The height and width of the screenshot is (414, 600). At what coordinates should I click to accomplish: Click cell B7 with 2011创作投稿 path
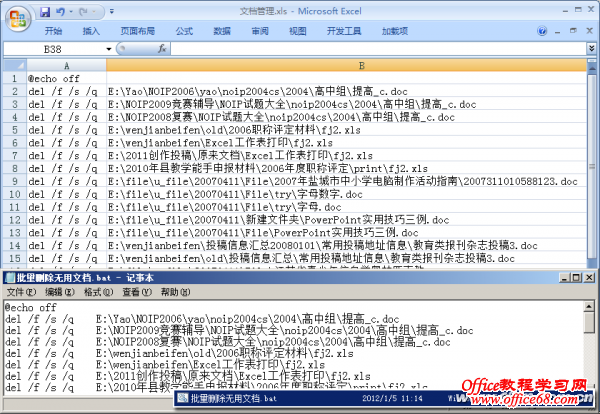coord(346,155)
